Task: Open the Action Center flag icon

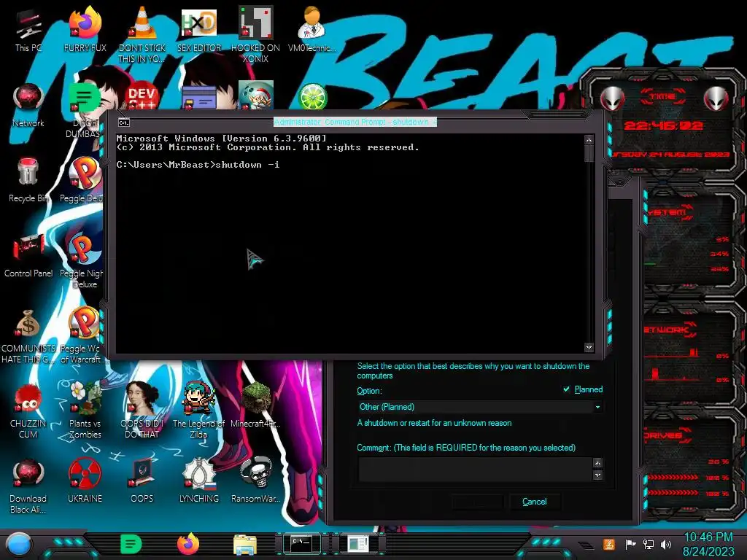Action: pyautogui.click(x=630, y=544)
